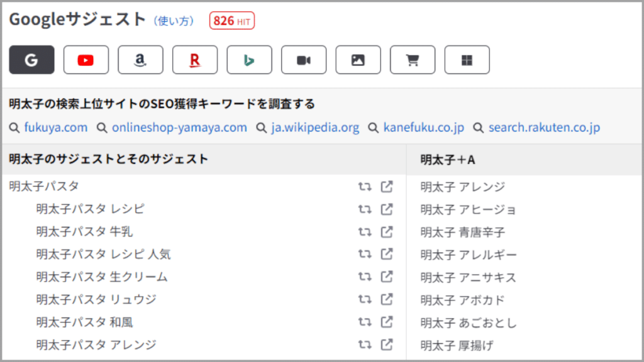The height and width of the screenshot is (362, 644).
Task: Open video suggestions via the camera icon
Action: (x=304, y=60)
